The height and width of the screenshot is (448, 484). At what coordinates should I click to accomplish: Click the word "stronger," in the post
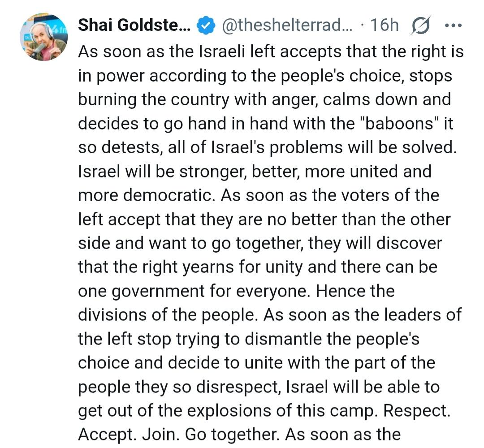207,172
